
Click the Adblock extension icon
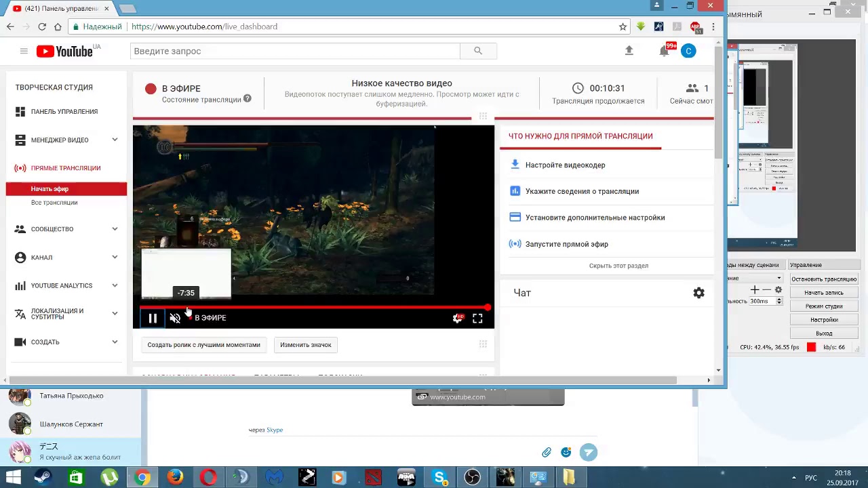click(x=695, y=26)
